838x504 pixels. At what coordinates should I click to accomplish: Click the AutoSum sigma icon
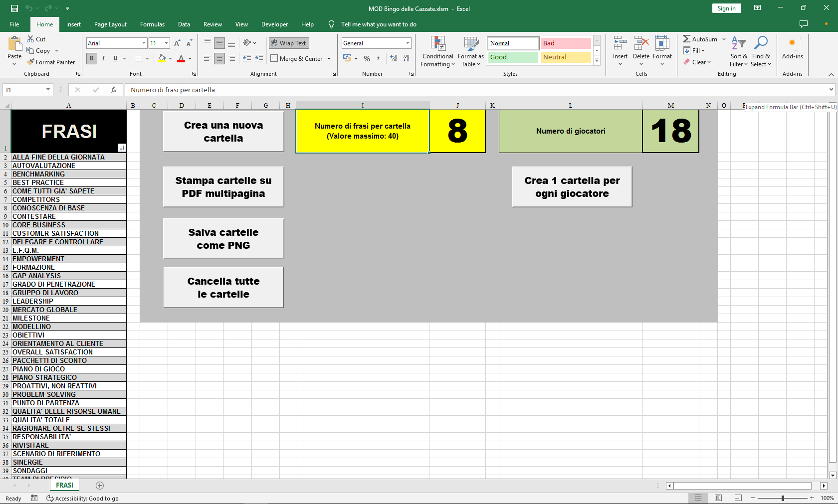coord(687,39)
